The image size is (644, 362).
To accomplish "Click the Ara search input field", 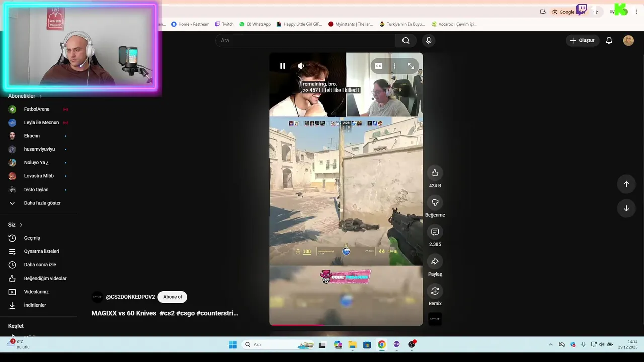I will click(x=305, y=40).
